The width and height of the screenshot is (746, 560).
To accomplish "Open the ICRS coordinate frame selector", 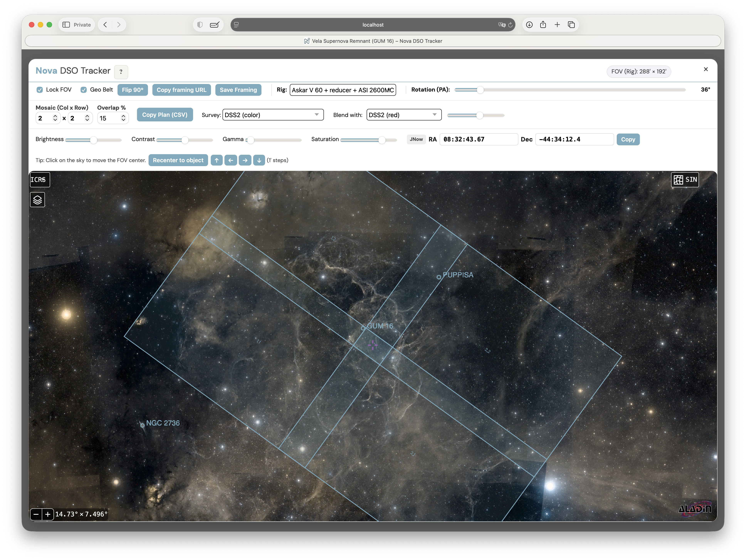I will click(x=39, y=179).
